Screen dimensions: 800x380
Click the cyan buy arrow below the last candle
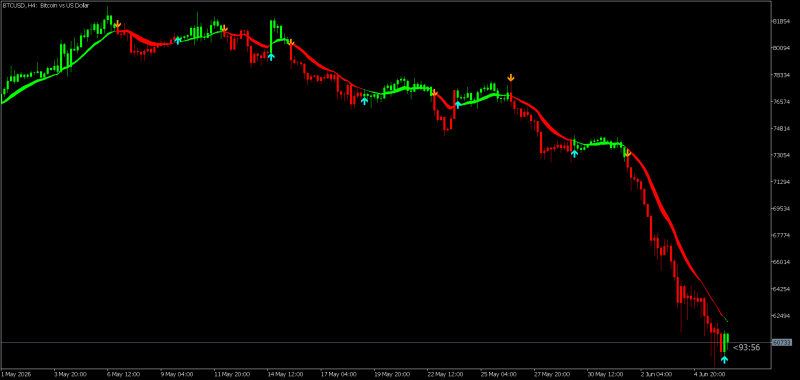click(724, 360)
